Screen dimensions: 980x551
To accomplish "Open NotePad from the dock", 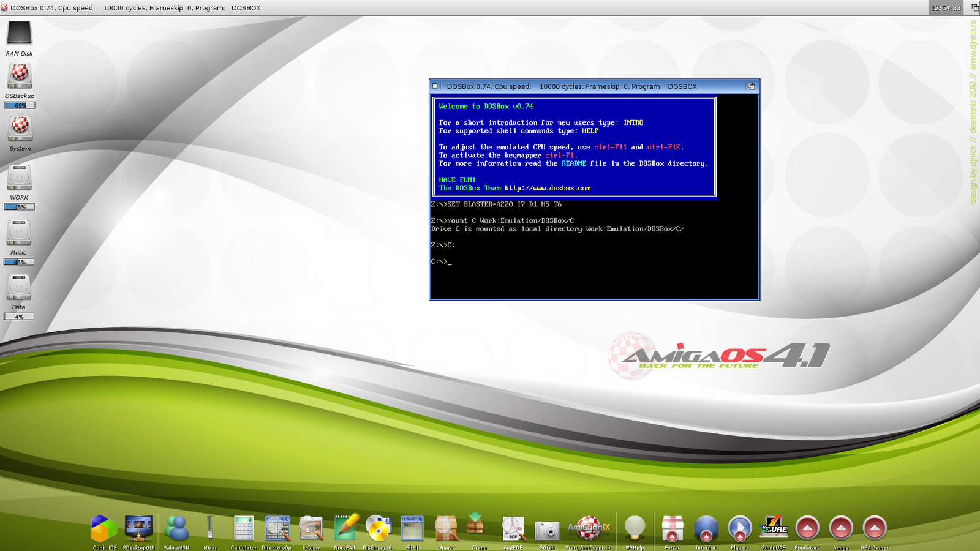I will [345, 528].
